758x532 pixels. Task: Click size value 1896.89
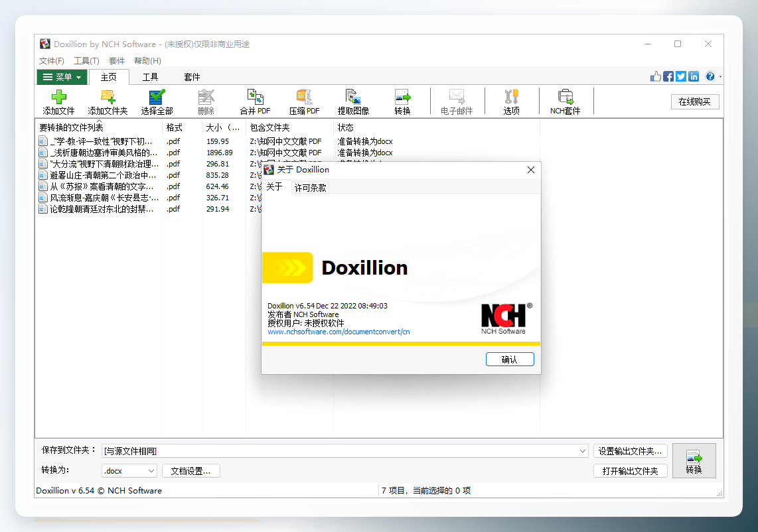pyautogui.click(x=220, y=152)
